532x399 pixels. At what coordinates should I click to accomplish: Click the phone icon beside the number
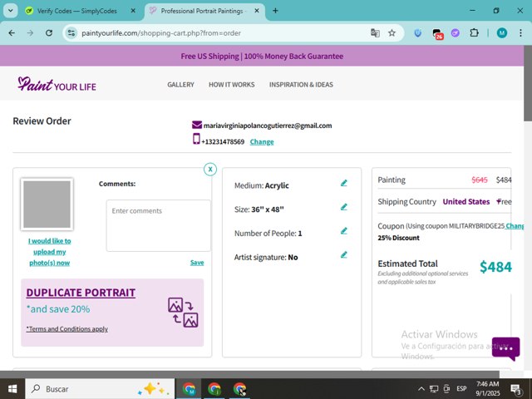click(196, 139)
